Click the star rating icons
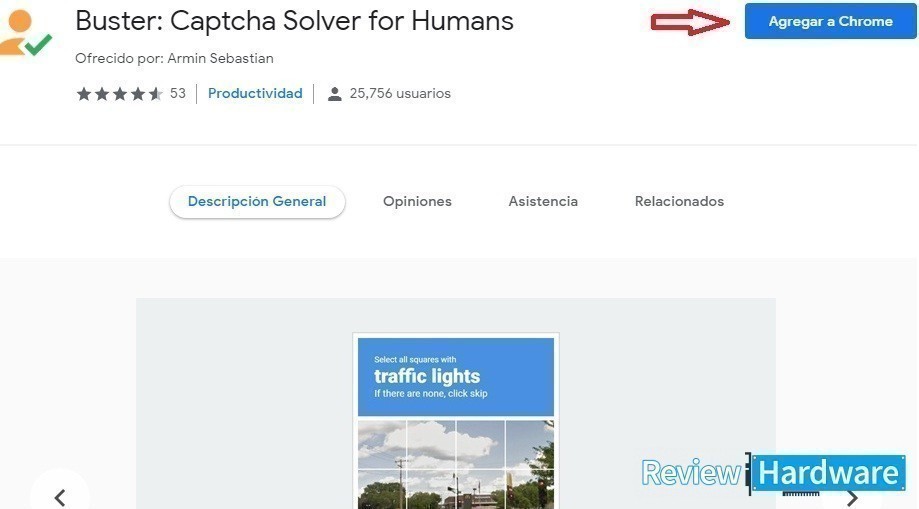This screenshot has height=509, width=919. (x=119, y=94)
